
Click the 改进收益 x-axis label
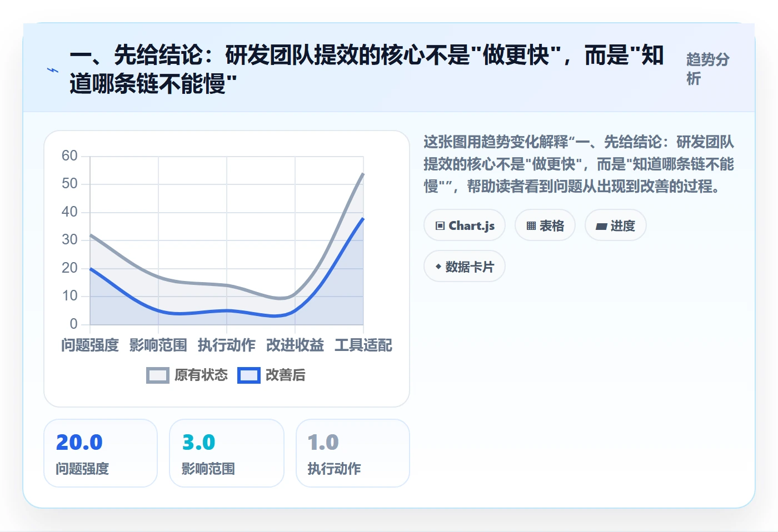tap(295, 345)
